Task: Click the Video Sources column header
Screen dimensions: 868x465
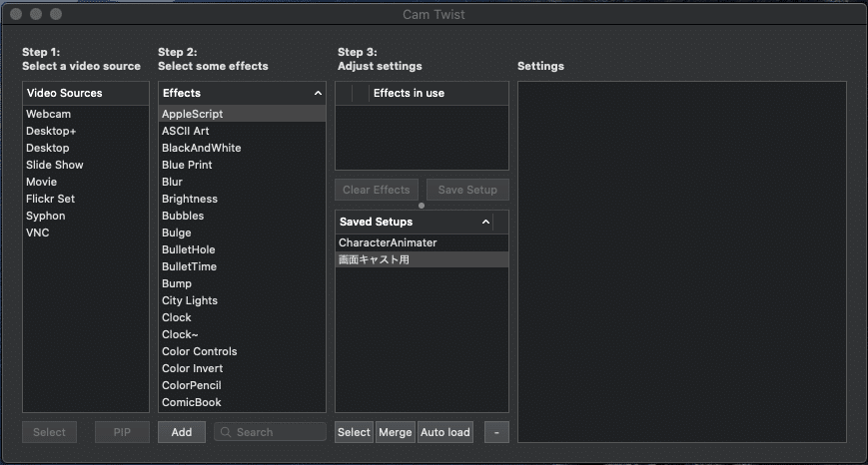Action: [65, 93]
